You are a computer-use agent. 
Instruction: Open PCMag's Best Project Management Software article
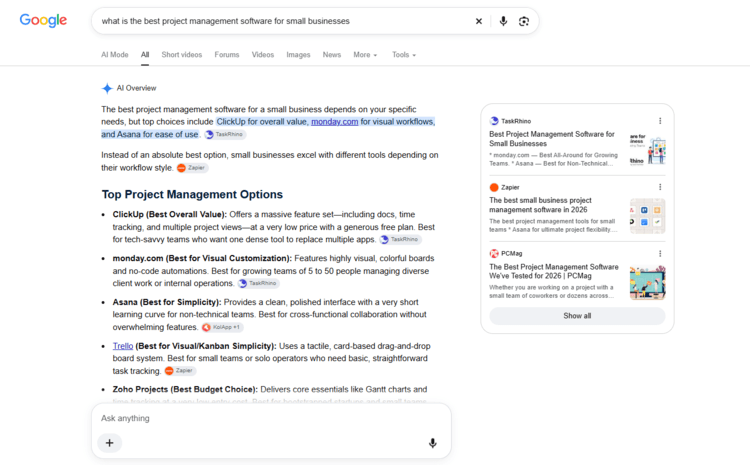pos(553,271)
